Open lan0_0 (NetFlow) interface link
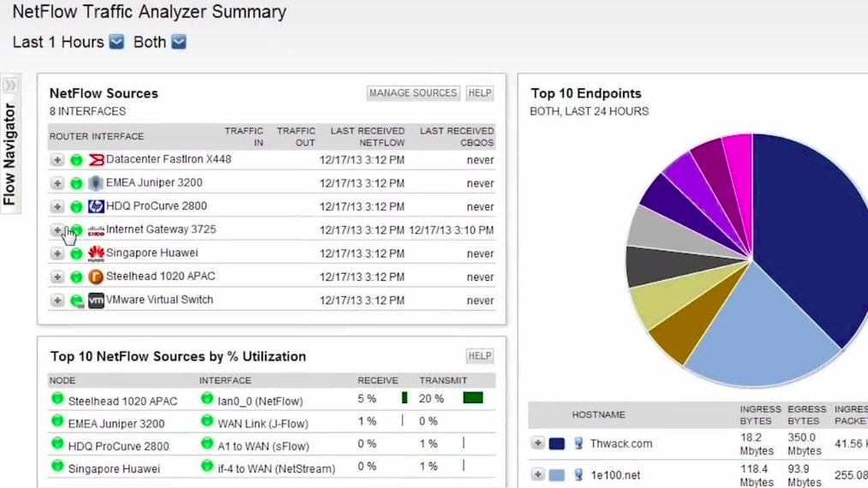868x488 pixels. click(260, 402)
